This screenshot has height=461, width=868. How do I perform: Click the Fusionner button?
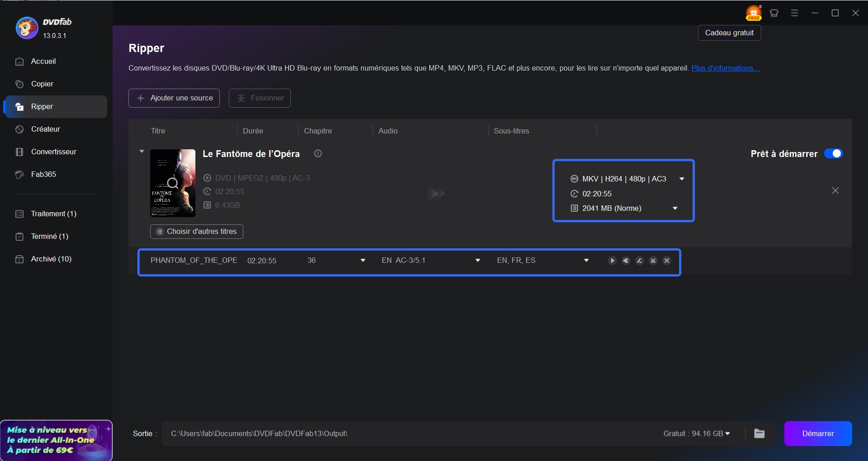[260, 98]
